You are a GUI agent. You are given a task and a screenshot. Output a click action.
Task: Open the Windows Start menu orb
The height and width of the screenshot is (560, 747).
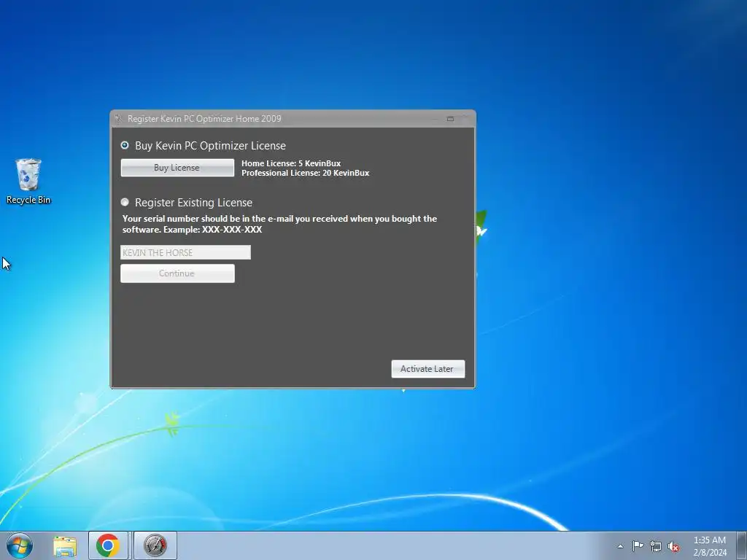pos(20,545)
